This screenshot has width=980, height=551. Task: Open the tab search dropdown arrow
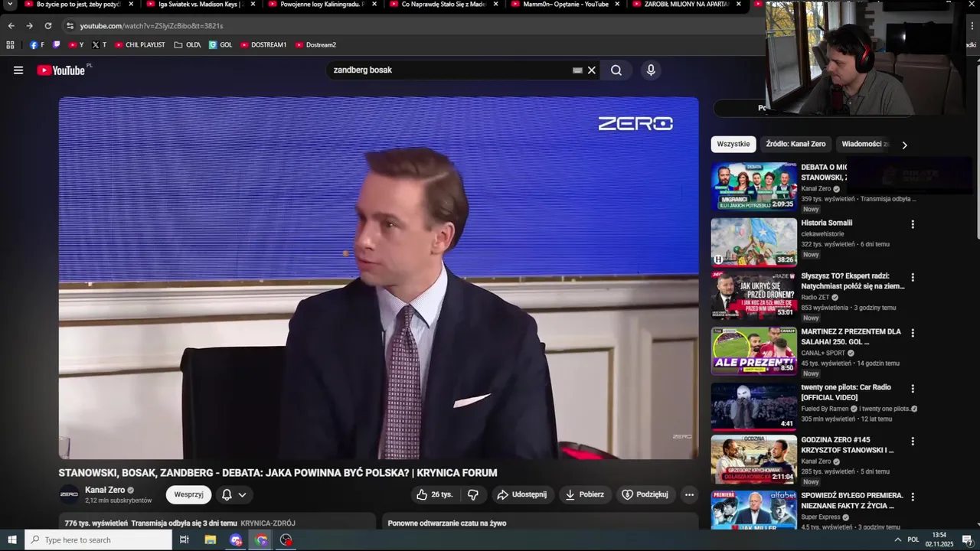[10, 5]
